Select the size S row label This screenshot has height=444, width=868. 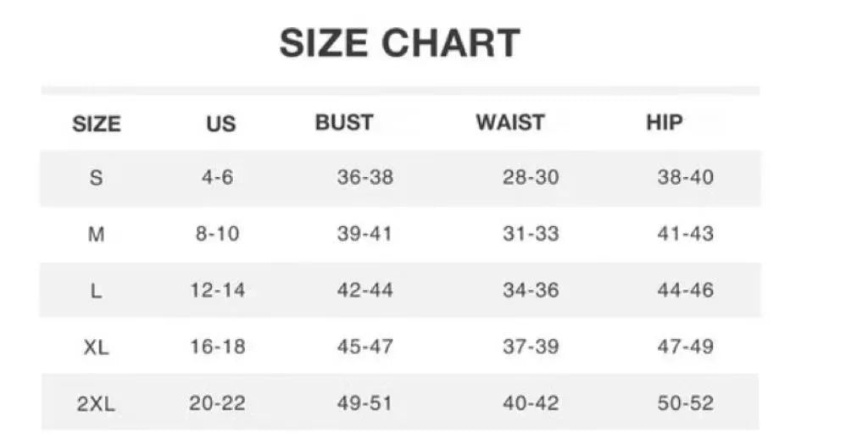click(x=97, y=178)
